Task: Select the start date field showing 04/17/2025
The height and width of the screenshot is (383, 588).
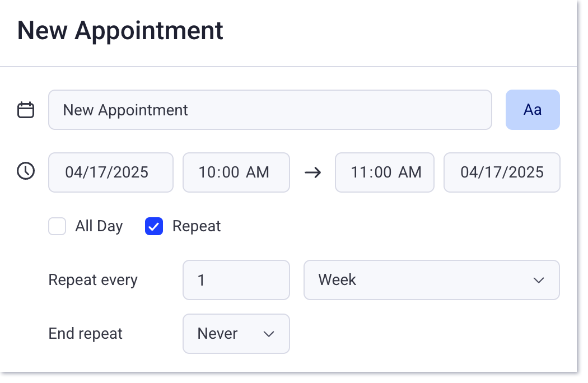Action: [110, 172]
